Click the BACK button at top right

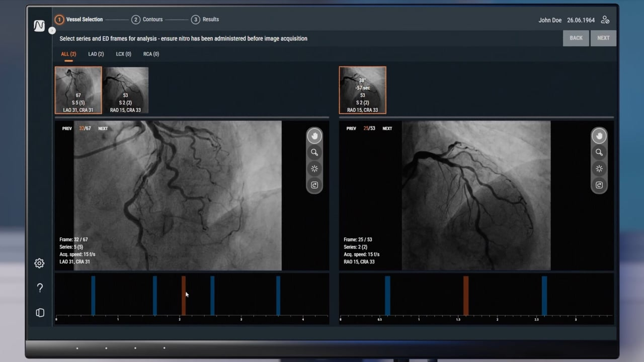pos(576,38)
